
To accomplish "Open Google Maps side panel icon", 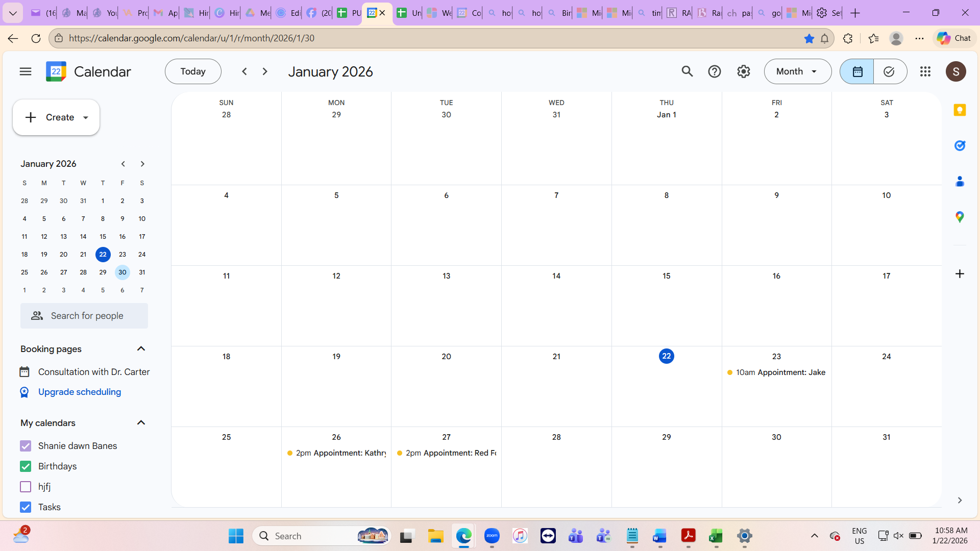I will coord(960,217).
